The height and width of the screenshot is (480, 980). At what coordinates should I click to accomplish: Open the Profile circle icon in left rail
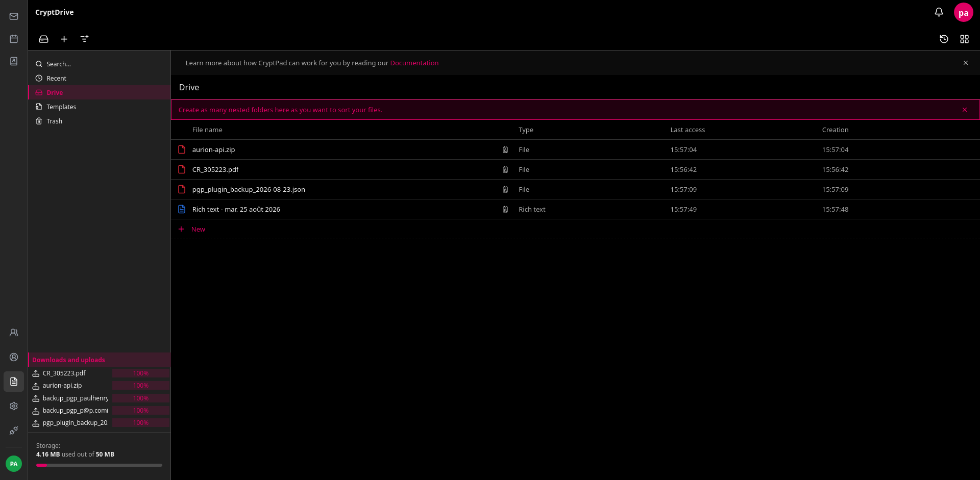[14, 357]
